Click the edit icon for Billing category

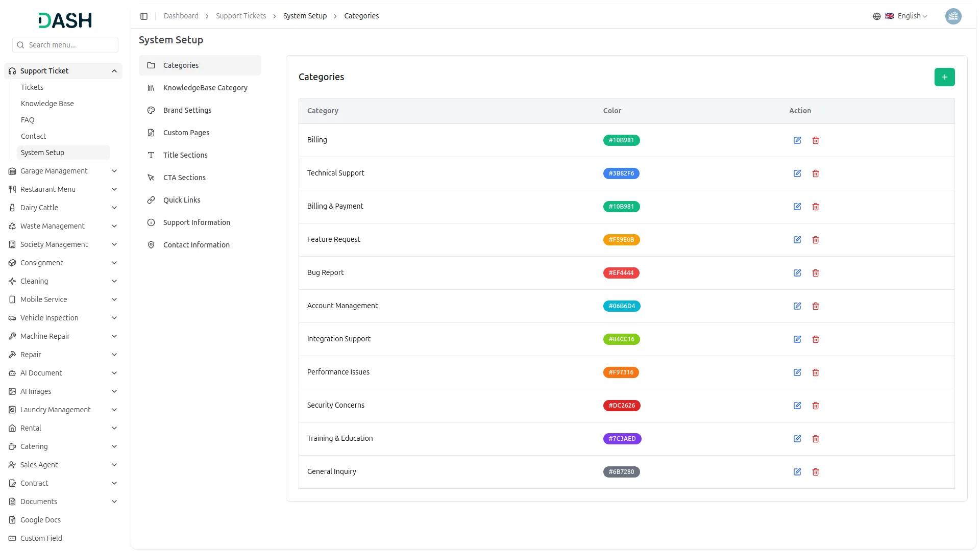[x=797, y=140]
